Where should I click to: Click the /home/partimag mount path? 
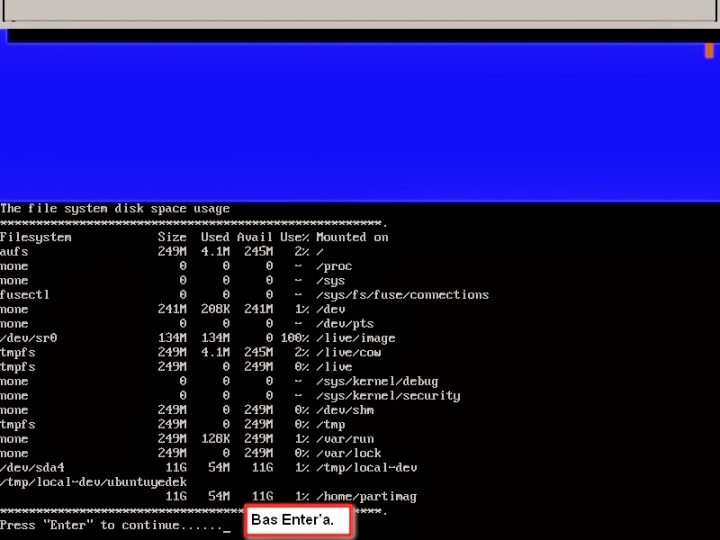(366, 496)
